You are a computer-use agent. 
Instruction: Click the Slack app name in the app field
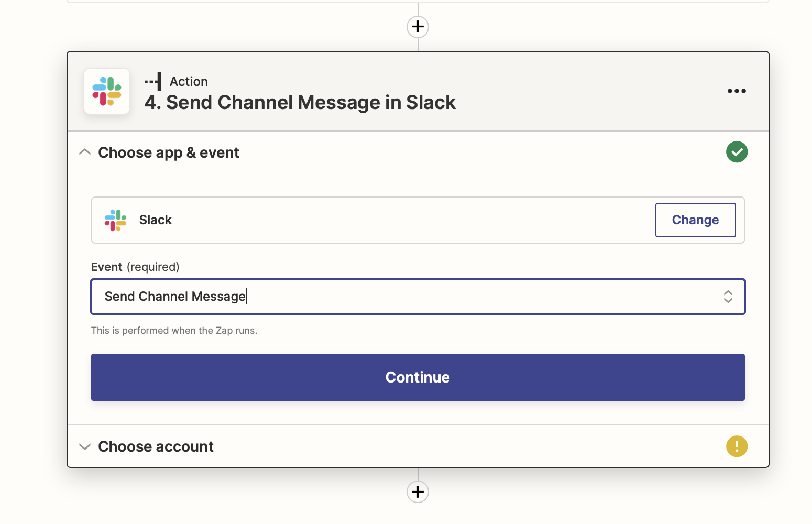[156, 220]
